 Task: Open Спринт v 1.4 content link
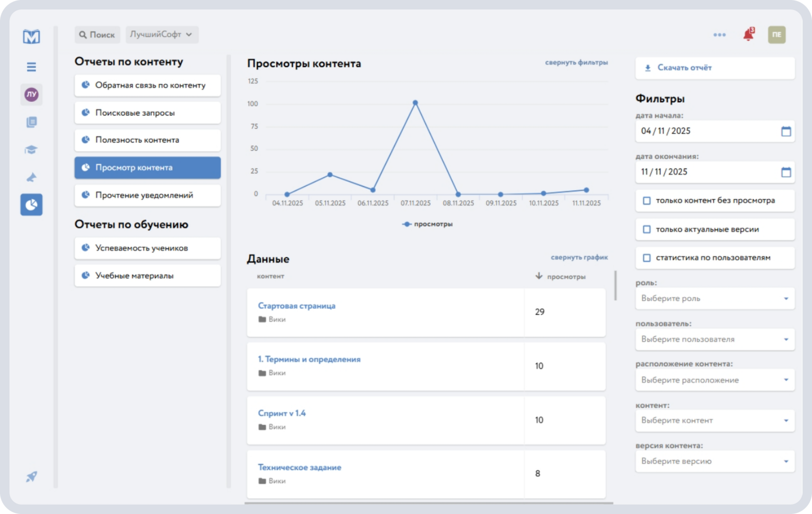tap(282, 414)
